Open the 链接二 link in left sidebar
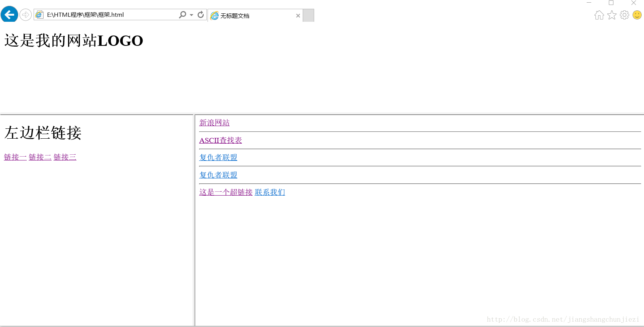Screen dimensions: 644x327 [40, 157]
